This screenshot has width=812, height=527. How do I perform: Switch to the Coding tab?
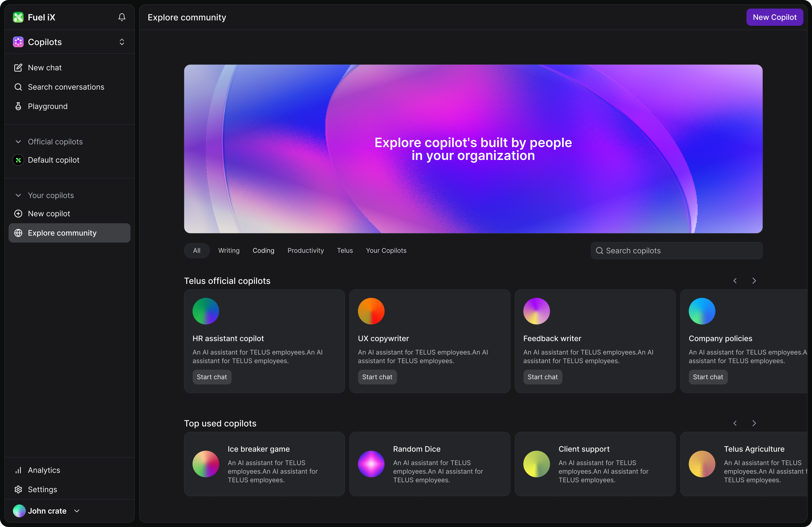click(263, 251)
